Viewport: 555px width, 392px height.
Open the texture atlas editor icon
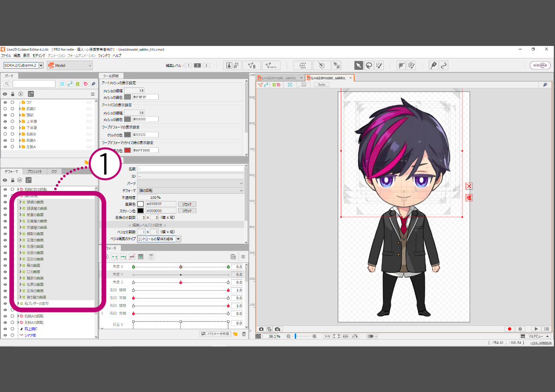coord(233,65)
